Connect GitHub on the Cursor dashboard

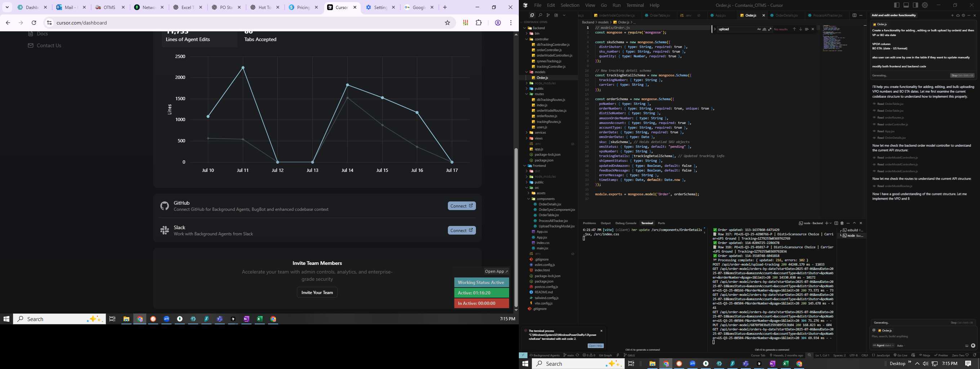tap(462, 206)
